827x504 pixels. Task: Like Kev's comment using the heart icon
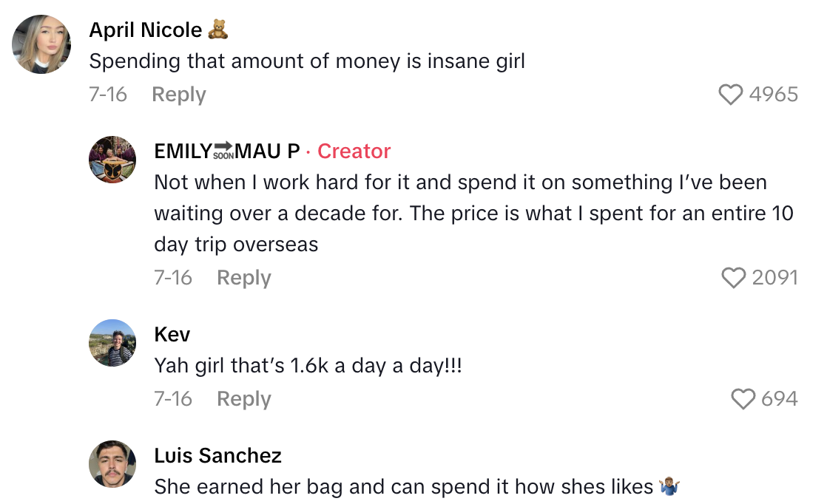tap(742, 398)
